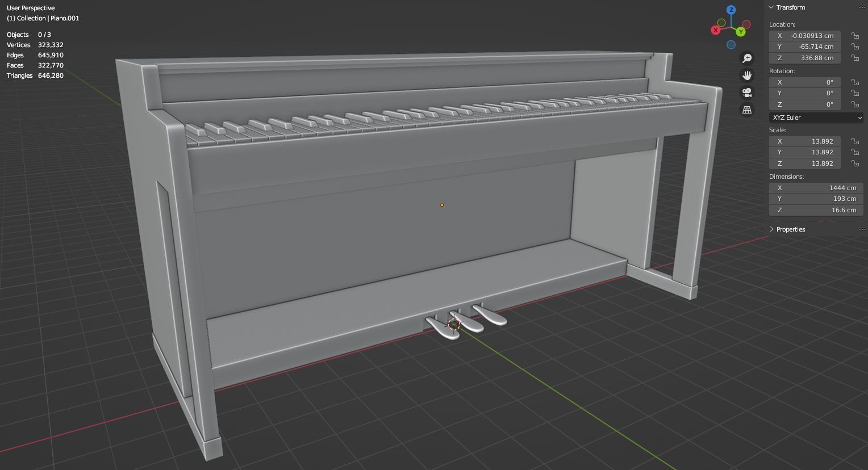Lock Location X value

(x=854, y=35)
